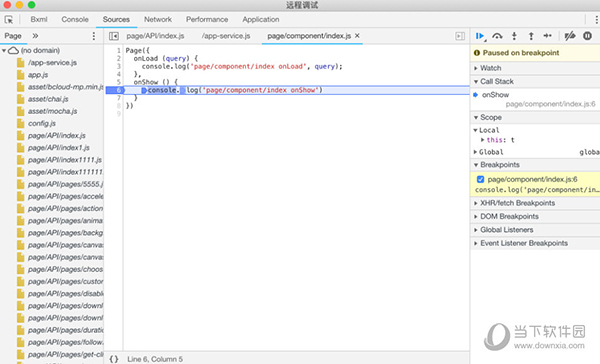This screenshot has height=364, width=600.
Task: Click the inspect element cursor icon
Action: 8,20
